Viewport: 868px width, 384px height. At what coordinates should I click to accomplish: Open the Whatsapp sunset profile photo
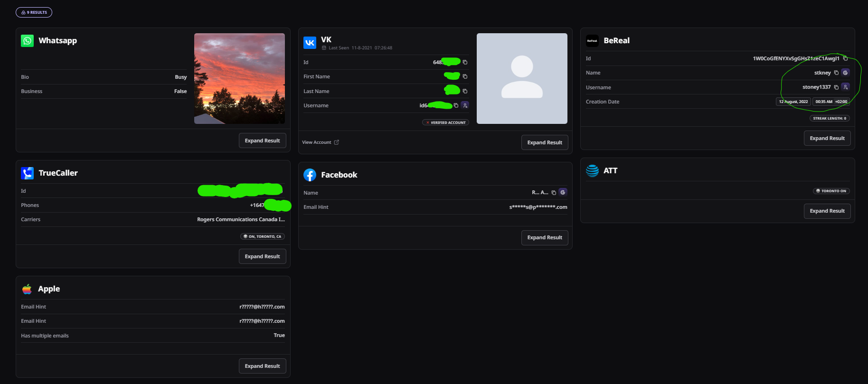(x=239, y=78)
